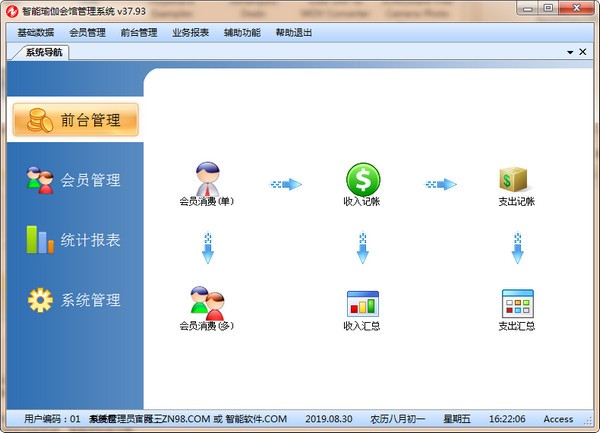Switch to the 系统导航 tab
The width and height of the screenshot is (600, 433).
point(45,52)
